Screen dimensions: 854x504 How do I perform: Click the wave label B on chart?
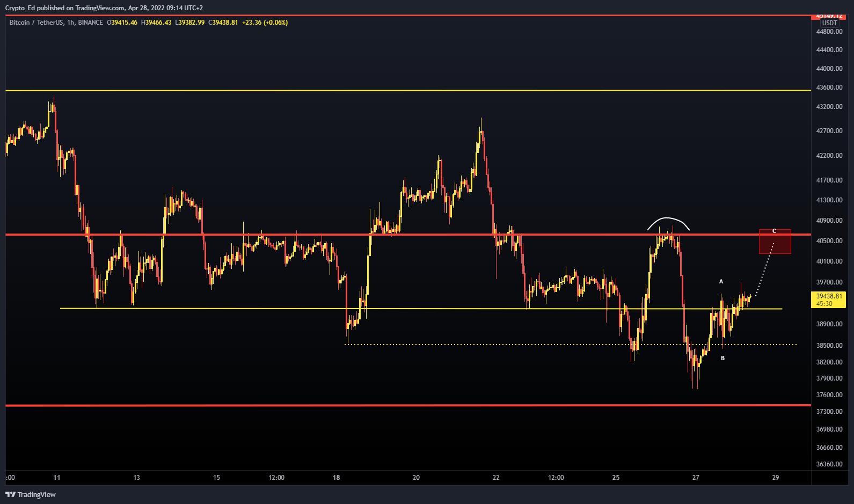click(722, 358)
